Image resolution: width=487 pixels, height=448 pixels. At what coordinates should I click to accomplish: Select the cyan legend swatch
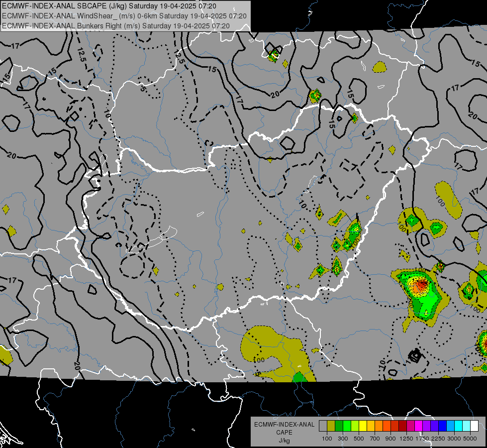click(x=459, y=426)
